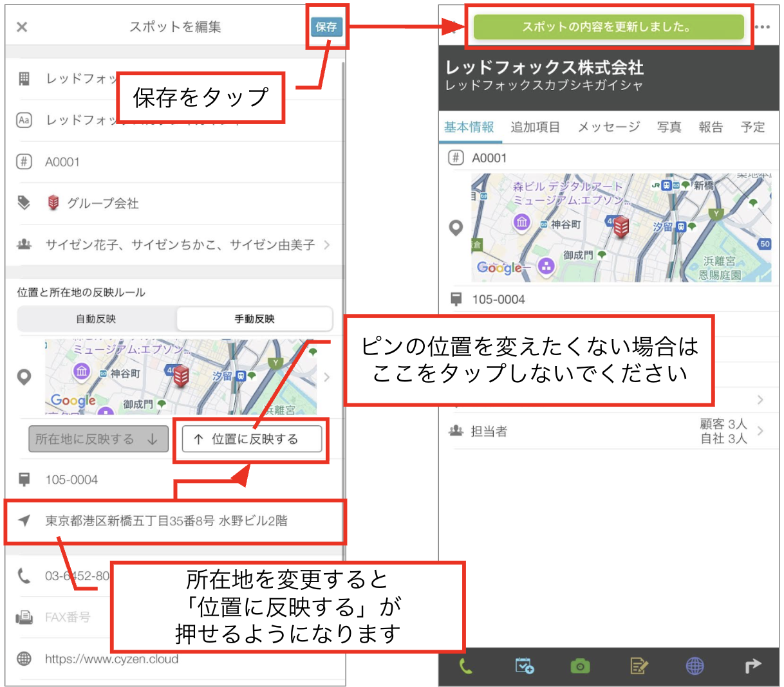Open the map on the spot detail screen

pyautogui.click(x=621, y=228)
